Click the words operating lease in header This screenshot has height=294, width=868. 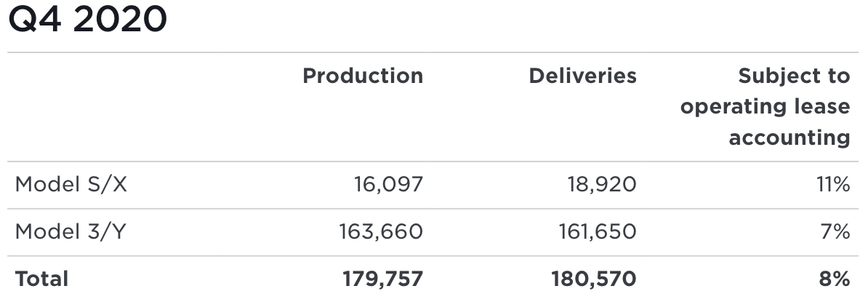(x=765, y=106)
